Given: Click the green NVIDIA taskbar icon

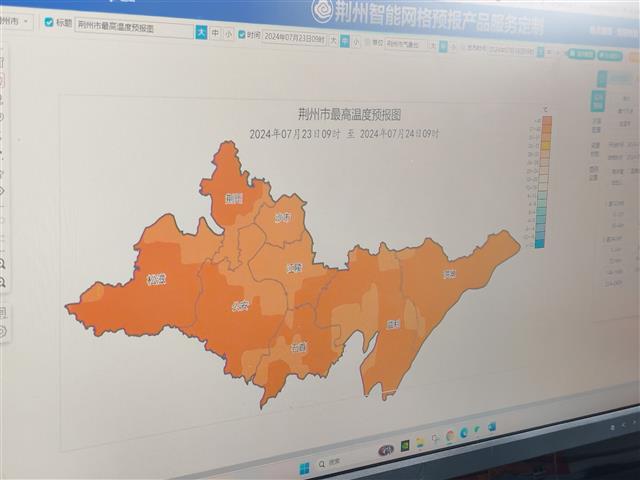Looking at the screenshot, I should tap(405, 446).
